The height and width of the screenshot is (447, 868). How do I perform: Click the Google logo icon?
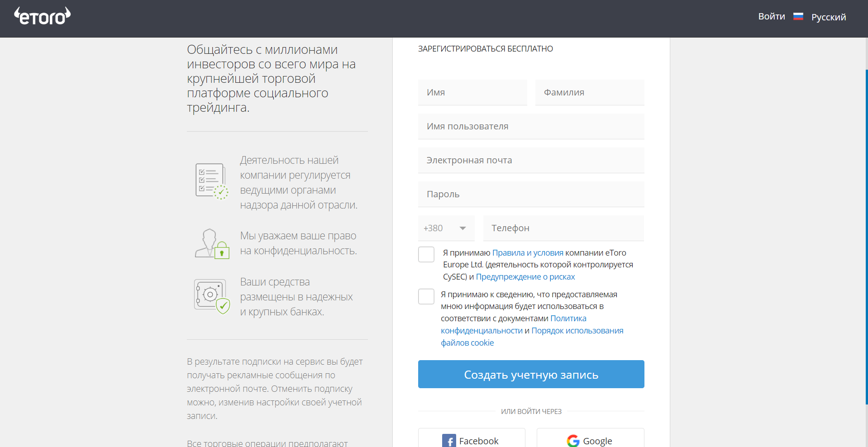(x=573, y=441)
